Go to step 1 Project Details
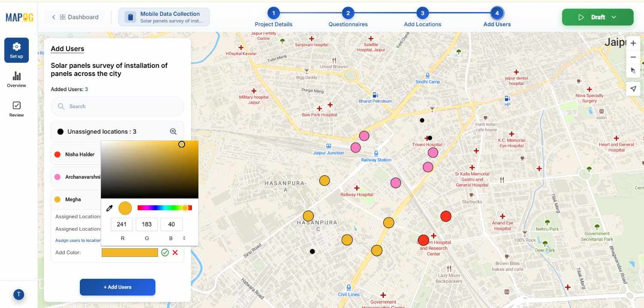Image resolution: width=644 pixels, height=308 pixels. (x=273, y=13)
